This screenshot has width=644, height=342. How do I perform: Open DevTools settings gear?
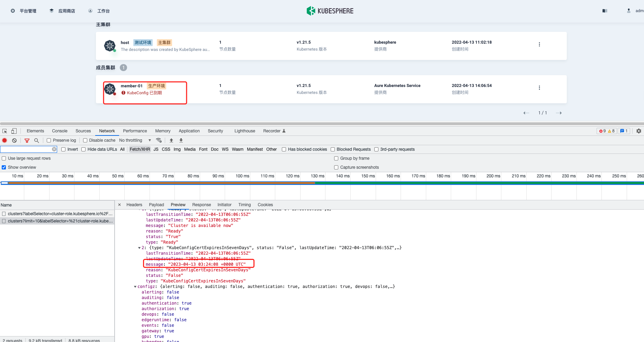(639, 131)
